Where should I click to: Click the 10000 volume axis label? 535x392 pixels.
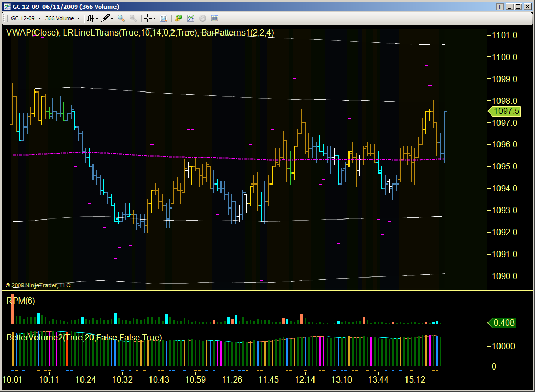point(503,346)
